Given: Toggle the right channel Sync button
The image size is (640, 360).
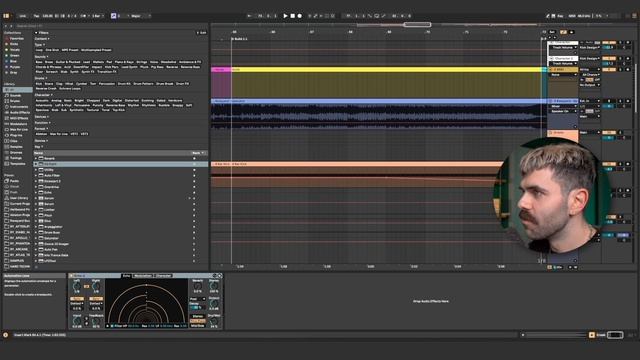Looking at the screenshot, I should (x=96, y=299).
